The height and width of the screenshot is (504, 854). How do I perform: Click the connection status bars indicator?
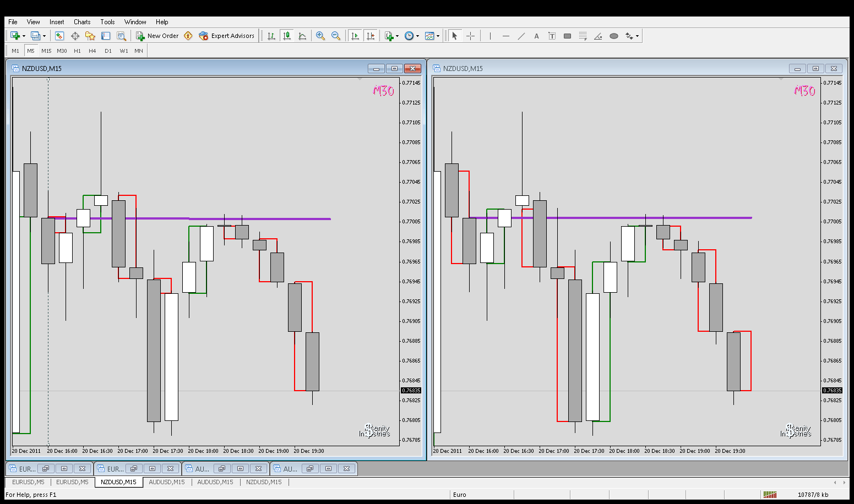click(x=770, y=495)
